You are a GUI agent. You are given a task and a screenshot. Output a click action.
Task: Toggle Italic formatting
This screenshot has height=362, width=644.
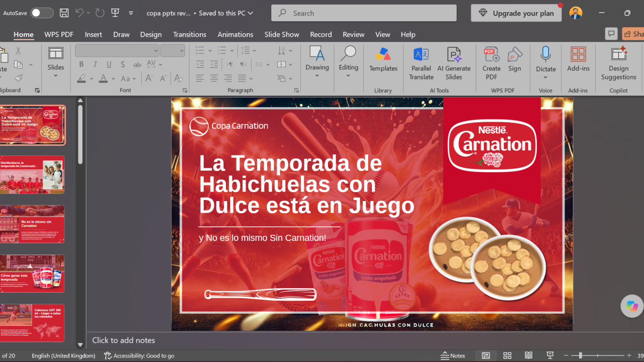(x=95, y=64)
